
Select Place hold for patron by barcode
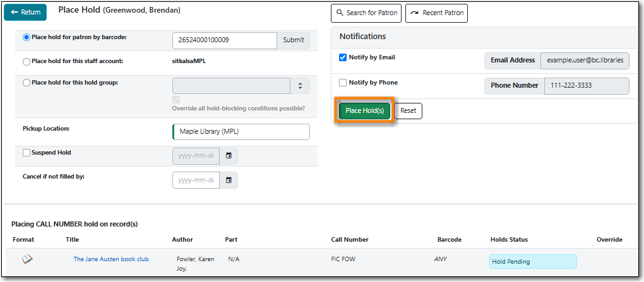[27, 37]
